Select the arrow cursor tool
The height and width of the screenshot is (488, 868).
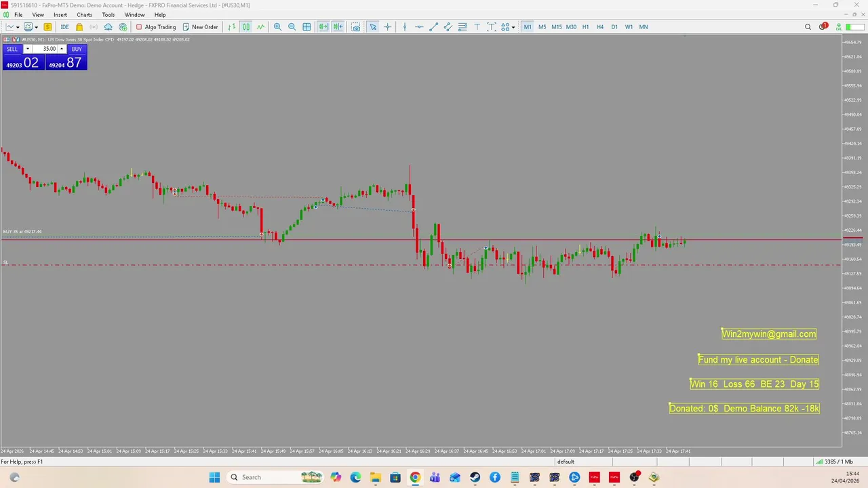[x=373, y=27]
